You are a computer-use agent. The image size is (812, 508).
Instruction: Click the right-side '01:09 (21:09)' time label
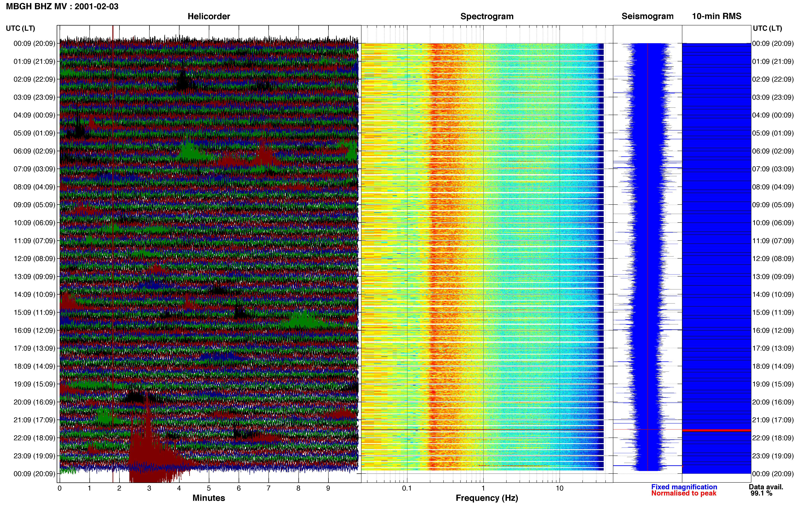(773, 62)
